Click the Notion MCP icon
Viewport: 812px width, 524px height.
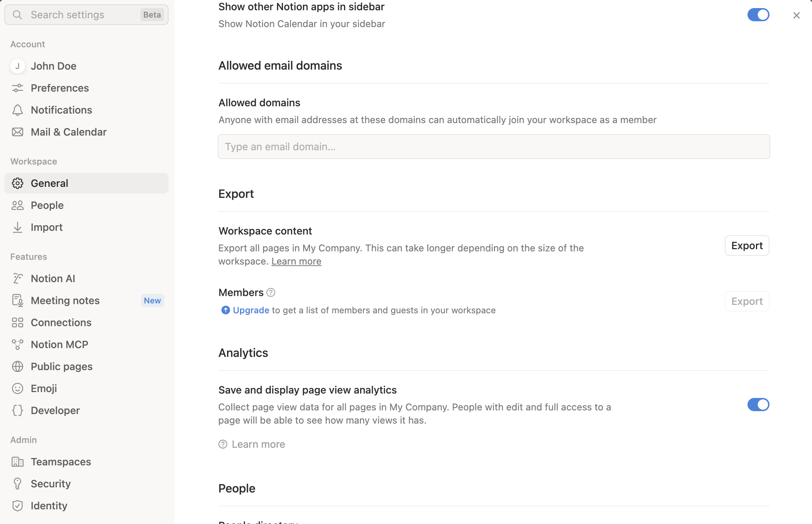[18, 344]
